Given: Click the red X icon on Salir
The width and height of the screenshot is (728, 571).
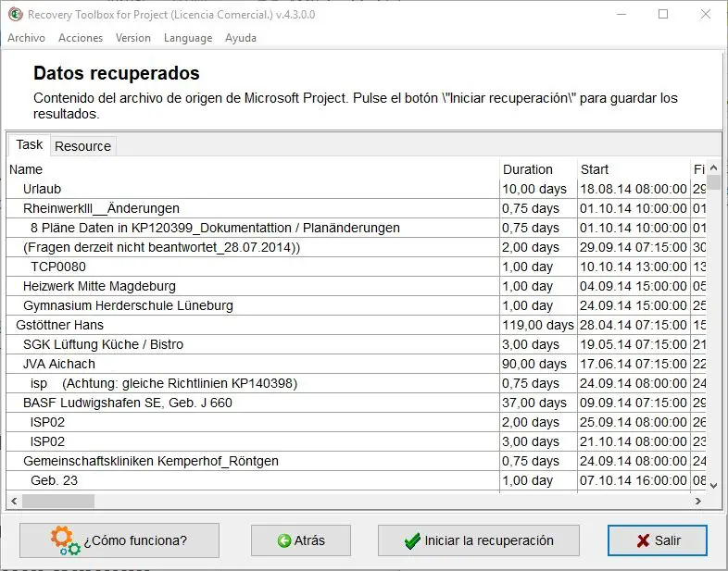Looking at the screenshot, I should point(643,540).
